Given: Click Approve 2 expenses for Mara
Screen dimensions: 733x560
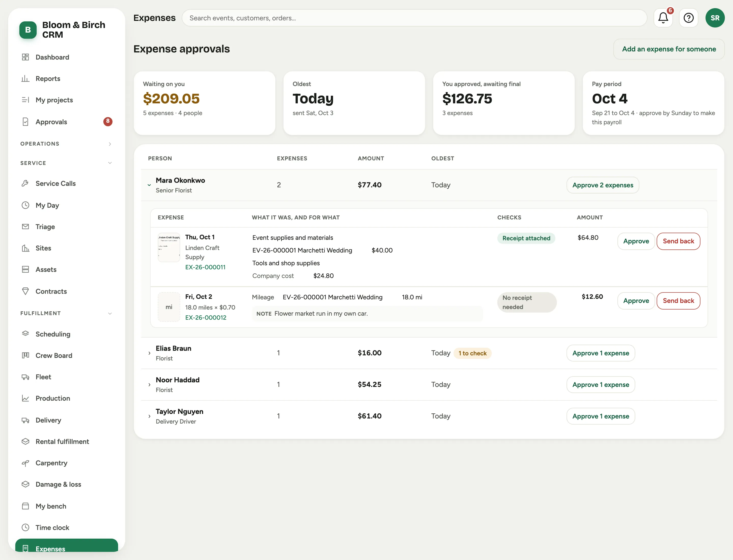Looking at the screenshot, I should pyautogui.click(x=602, y=185).
